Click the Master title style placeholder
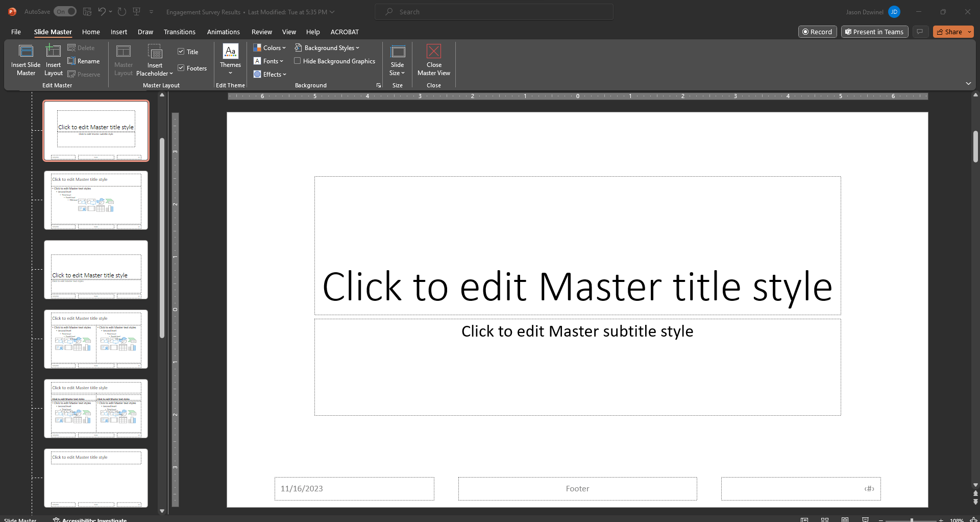This screenshot has height=522, width=980. point(577,246)
